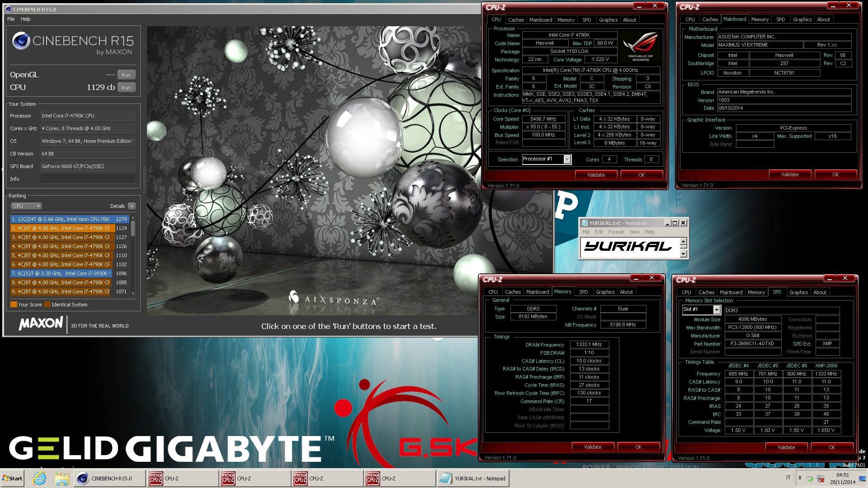Click the Notepad text area showing YURIKAL

pyautogui.click(x=630, y=248)
